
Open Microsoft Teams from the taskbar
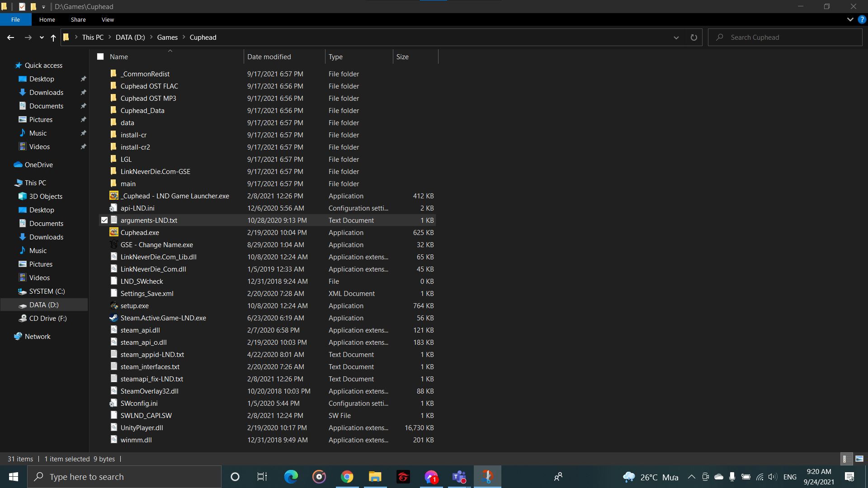pyautogui.click(x=458, y=476)
